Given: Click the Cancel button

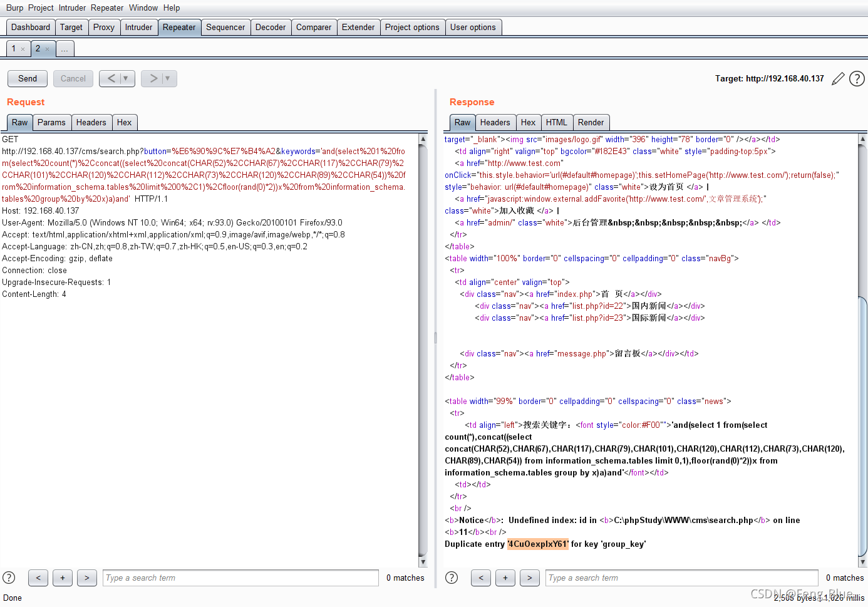Looking at the screenshot, I should pos(73,78).
